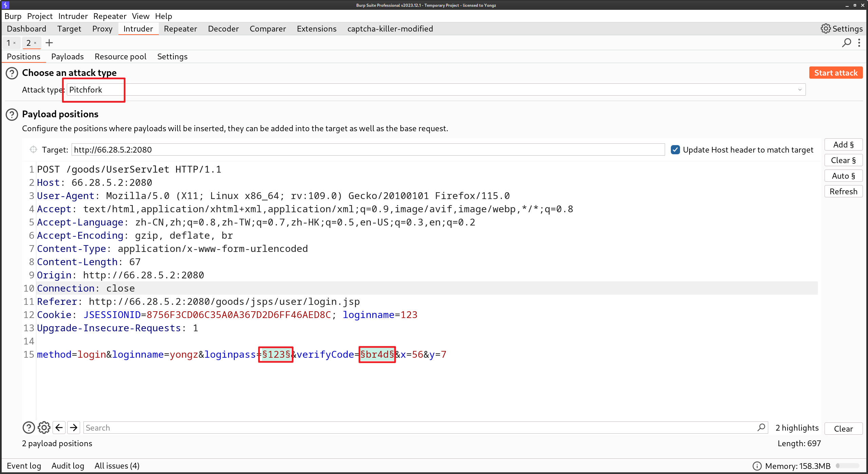Screen dimensions: 868x474
Task: Click the Start attack button
Action: point(836,73)
